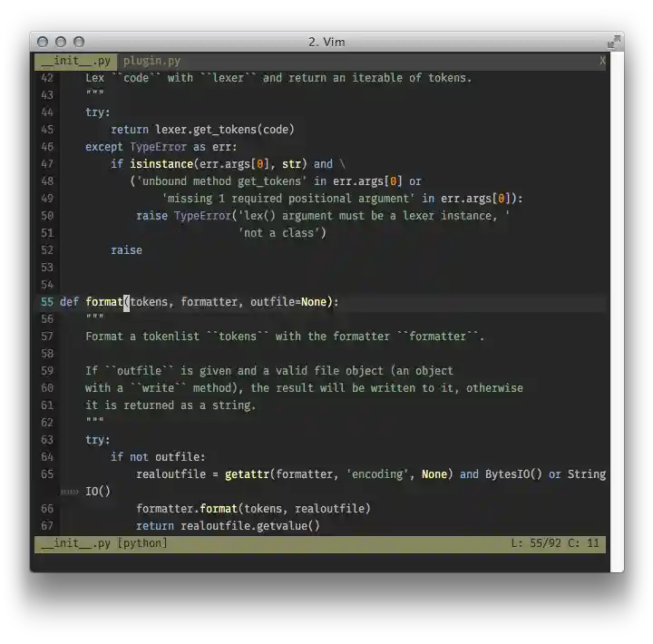Click 'outfile=None' parameter on line 55
Screen dimensions: 653x644
point(288,302)
